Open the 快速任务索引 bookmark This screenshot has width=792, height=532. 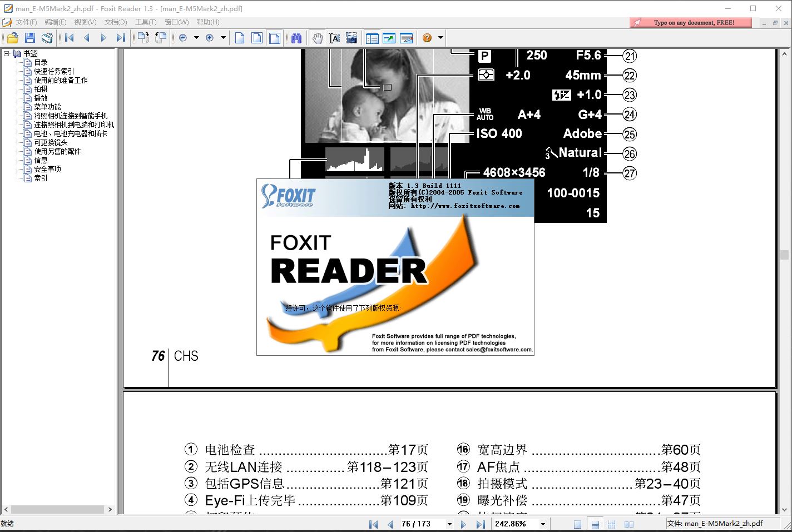pyautogui.click(x=54, y=71)
